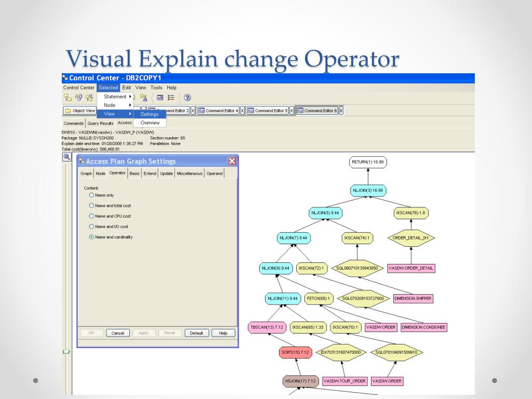Open the Control Center menu
The image size is (532, 399).
click(79, 87)
